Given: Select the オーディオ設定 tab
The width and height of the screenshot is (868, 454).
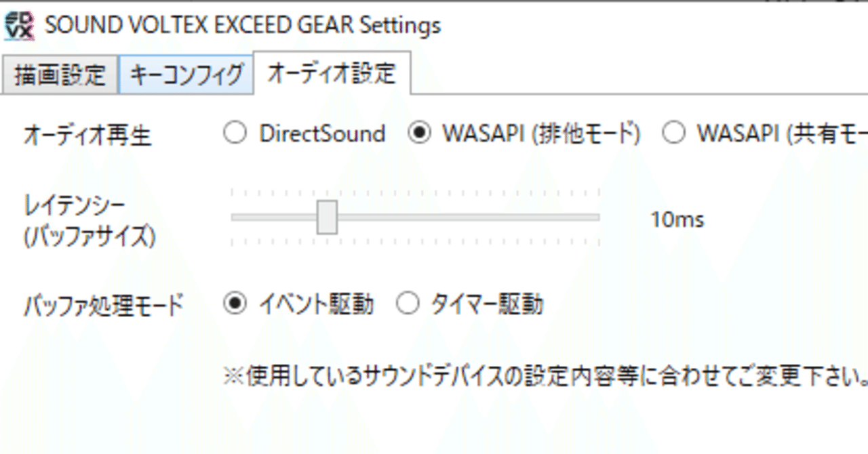Looking at the screenshot, I should click(x=332, y=73).
